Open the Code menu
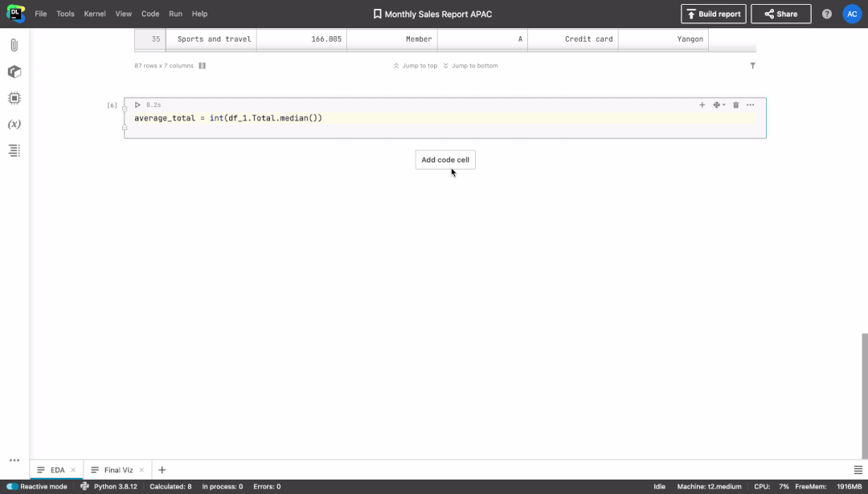 [x=150, y=14]
